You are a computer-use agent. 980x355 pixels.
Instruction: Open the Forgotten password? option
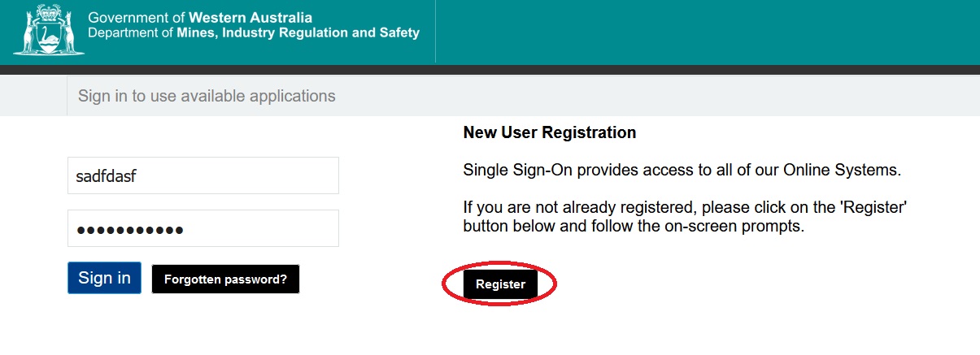coord(225,279)
